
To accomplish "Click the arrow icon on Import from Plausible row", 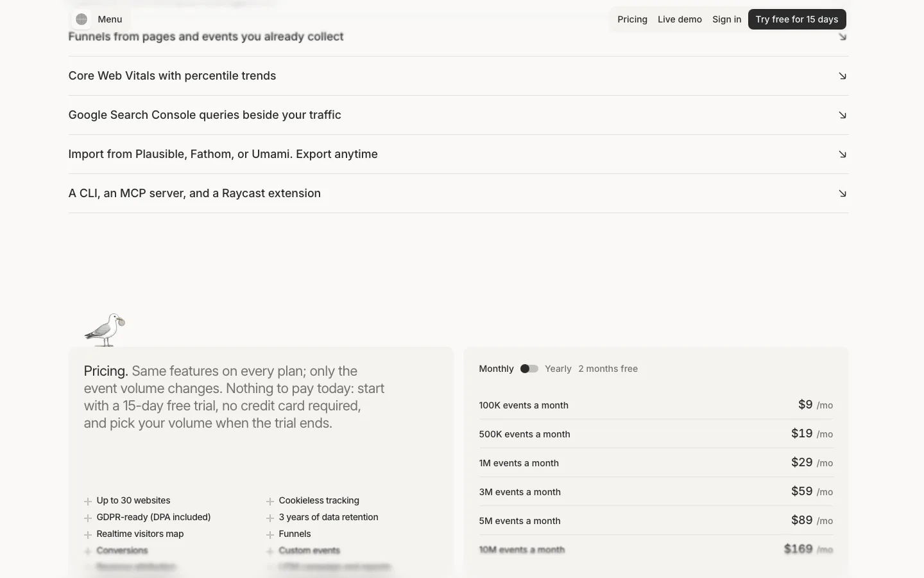I will [843, 155].
